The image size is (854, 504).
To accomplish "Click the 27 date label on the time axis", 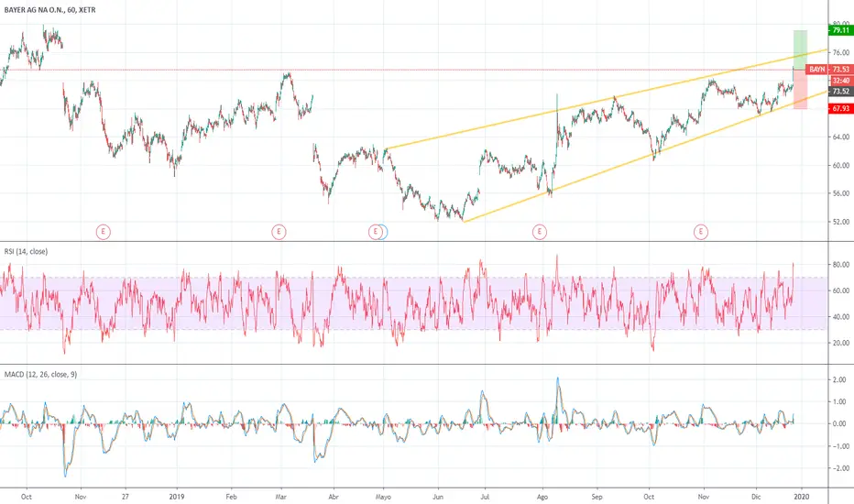I will coord(126,497).
